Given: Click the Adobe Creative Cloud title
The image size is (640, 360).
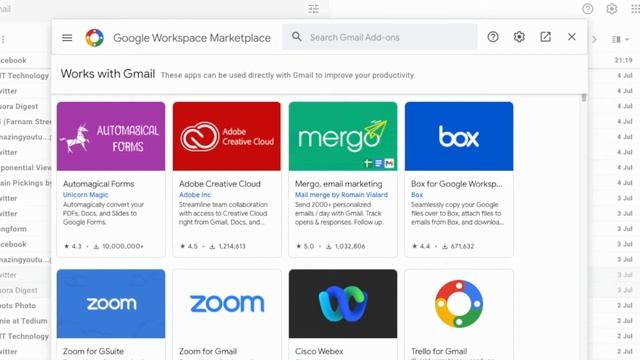Looking at the screenshot, I should tap(220, 184).
